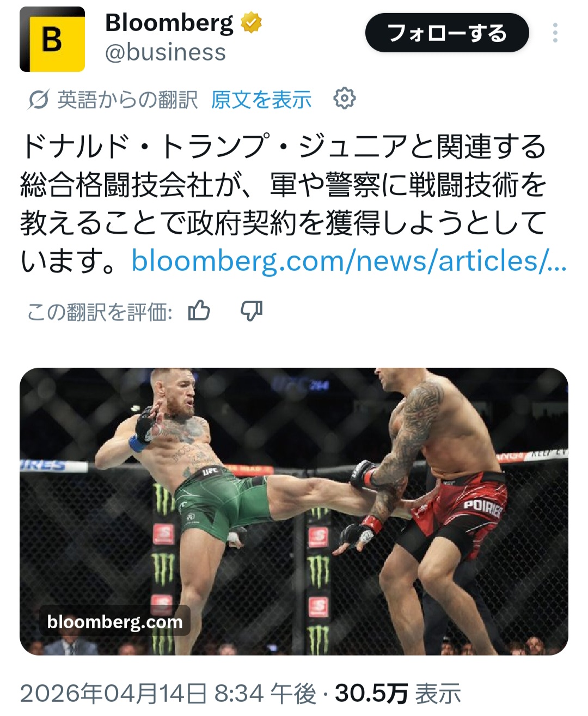The width and height of the screenshot is (588, 716).
Task: Rate the translation with thumbs down
Action: click(252, 311)
